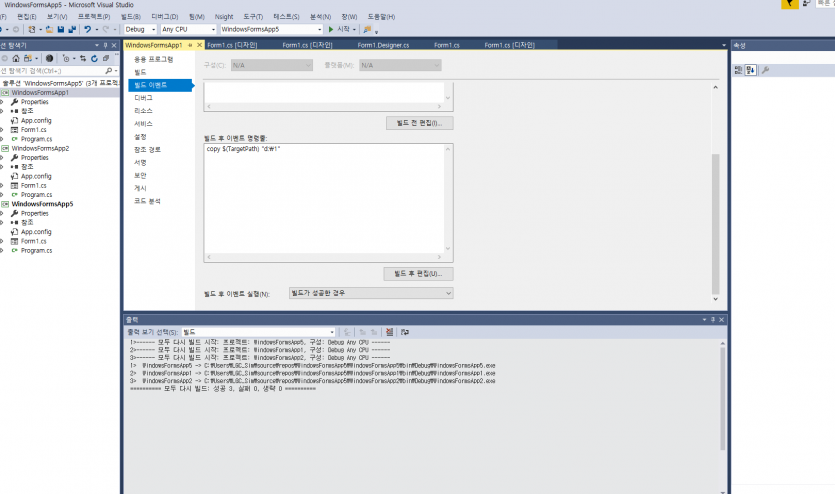Click the Redo arrow icon
Screen dimensions: 835x494
(x=105, y=29)
